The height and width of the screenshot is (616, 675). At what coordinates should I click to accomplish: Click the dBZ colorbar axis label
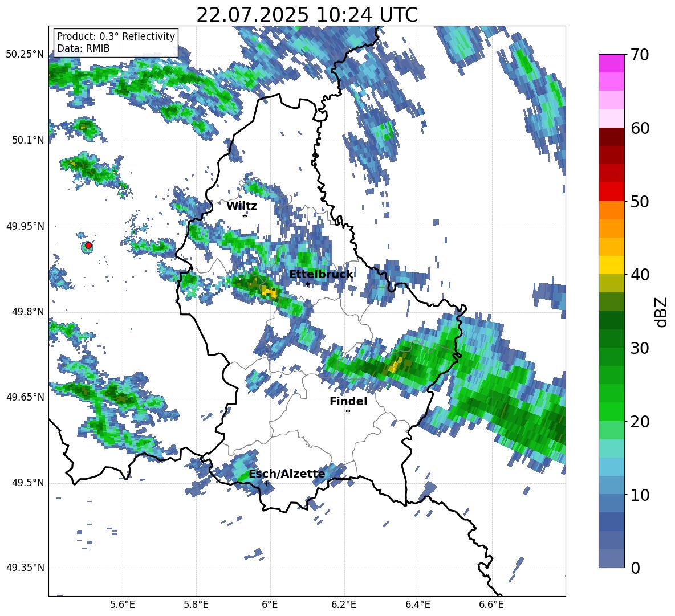[661, 312]
